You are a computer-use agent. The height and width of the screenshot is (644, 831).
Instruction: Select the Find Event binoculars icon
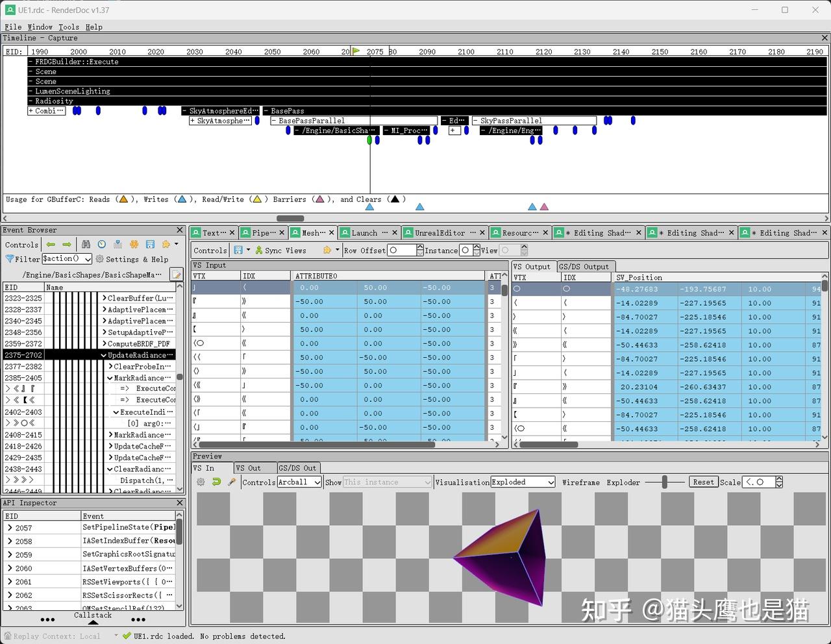[x=86, y=245]
